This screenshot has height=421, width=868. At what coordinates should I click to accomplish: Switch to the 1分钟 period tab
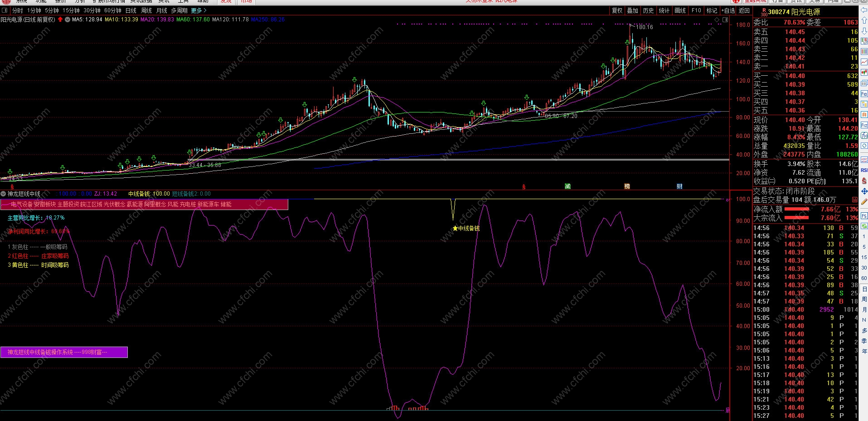(34, 10)
